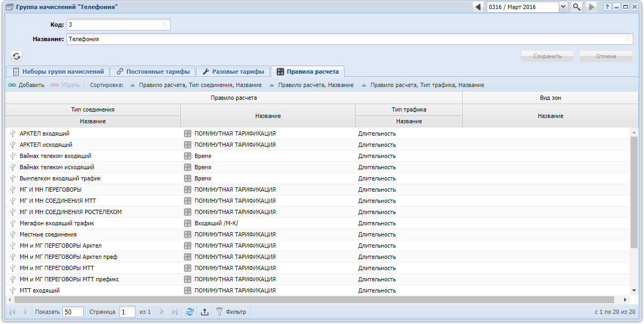Select row МГ И МН ПЕРЕГОВОРЫ
Image resolution: width=644 pixels, height=324 pixels.
pyautogui.click(x=318, y=189)
